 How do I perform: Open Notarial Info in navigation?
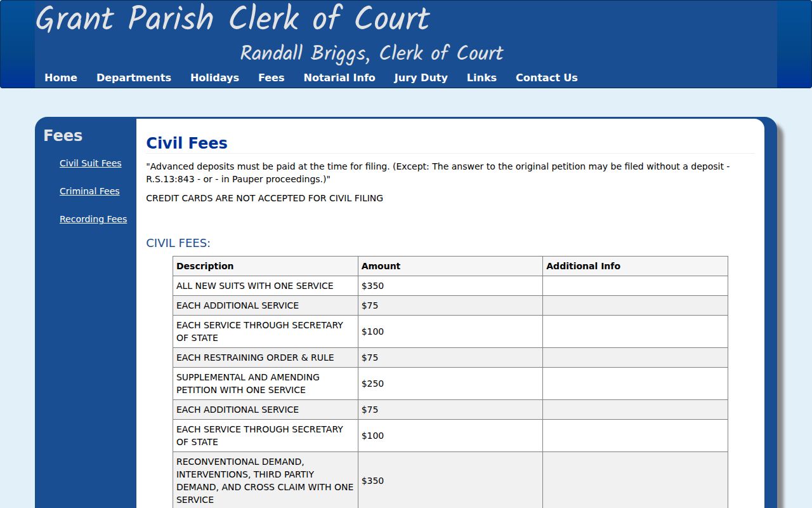[x=339, y=77]
